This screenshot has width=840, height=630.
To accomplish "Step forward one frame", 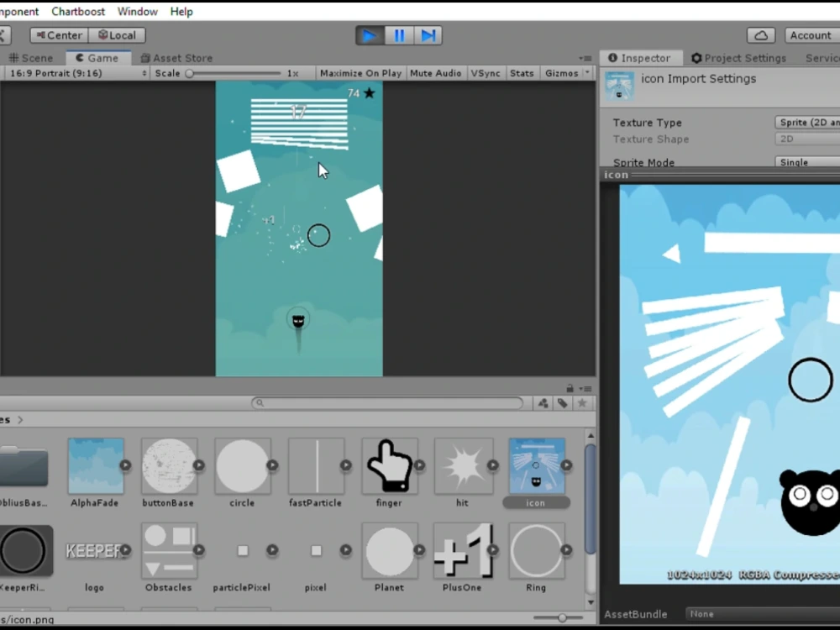I will [428, 35].
